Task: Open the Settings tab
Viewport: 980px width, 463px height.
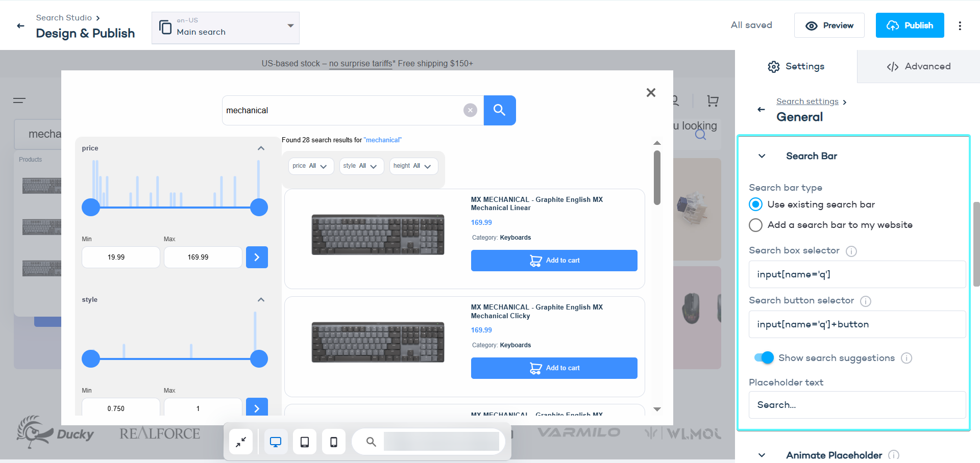Action: pyautogui.click(x=795, y=66)
